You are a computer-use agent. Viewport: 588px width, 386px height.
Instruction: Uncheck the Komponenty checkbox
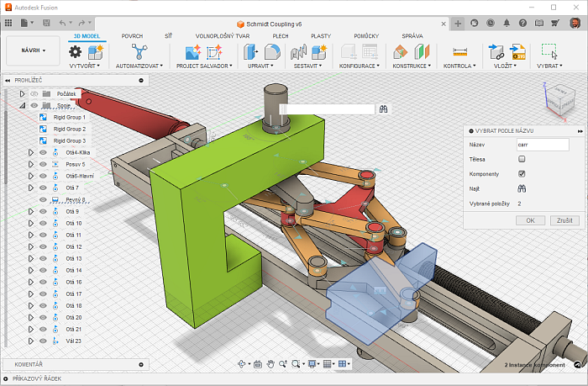pos(522,173)
